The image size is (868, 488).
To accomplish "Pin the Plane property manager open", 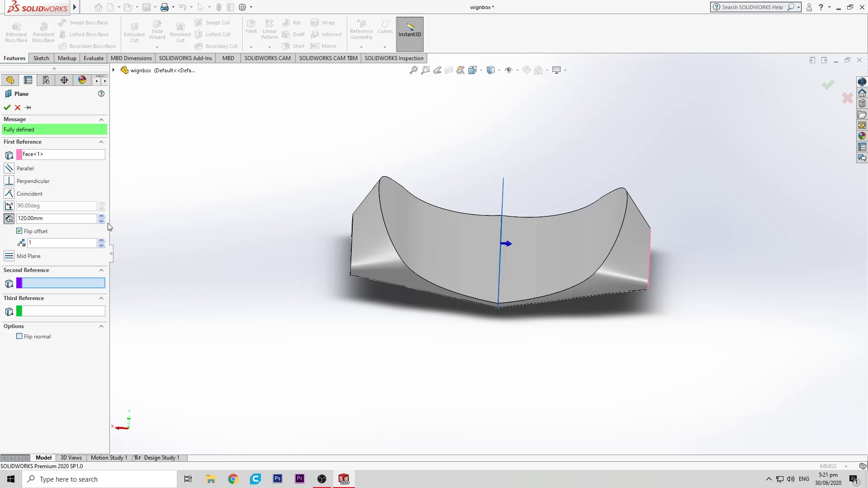I will (x=28, y=108).
